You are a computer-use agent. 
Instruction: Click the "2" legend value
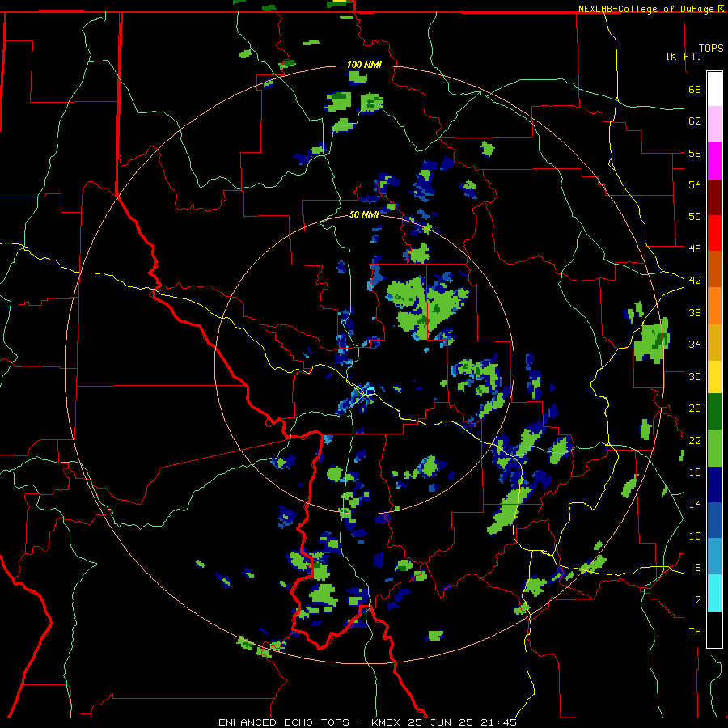[x=698, y=600]
